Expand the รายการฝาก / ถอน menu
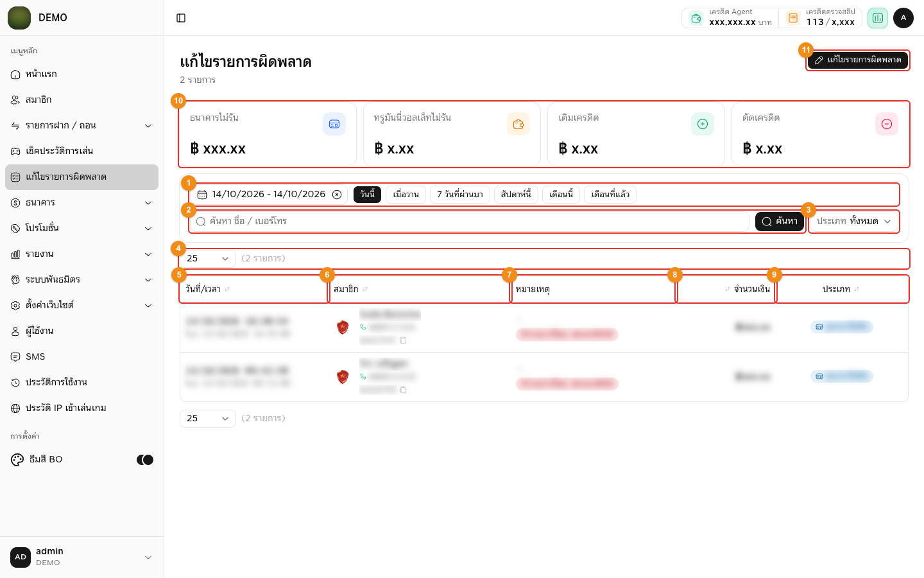The height and width of the screenshot is (578, 924). pyautogui.click(x=81, y=125)
